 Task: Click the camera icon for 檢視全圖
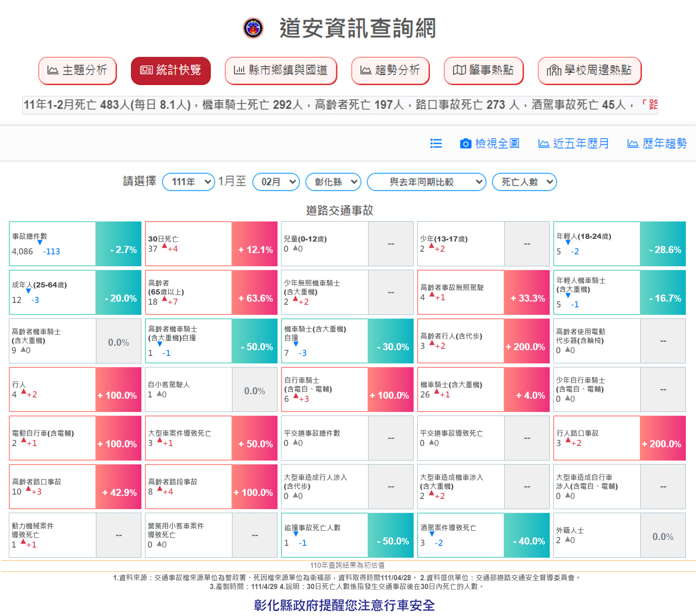(x=465, y=144)
